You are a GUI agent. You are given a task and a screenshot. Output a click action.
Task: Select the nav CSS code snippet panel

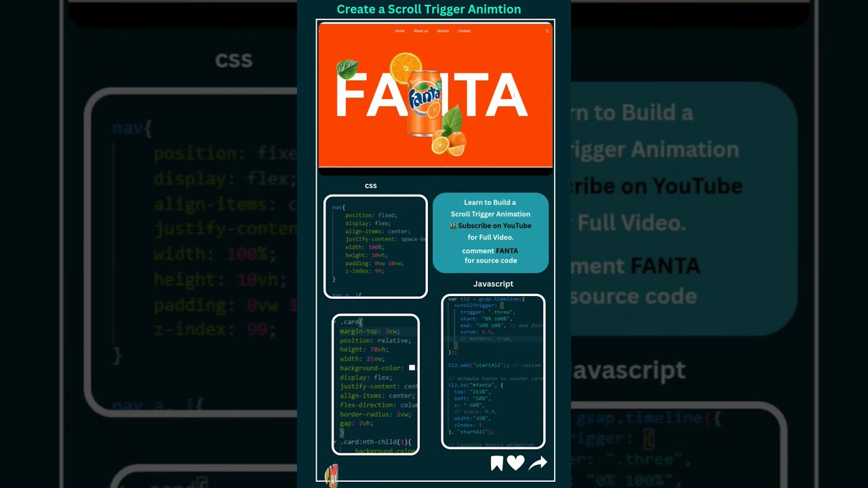(376, 247)
